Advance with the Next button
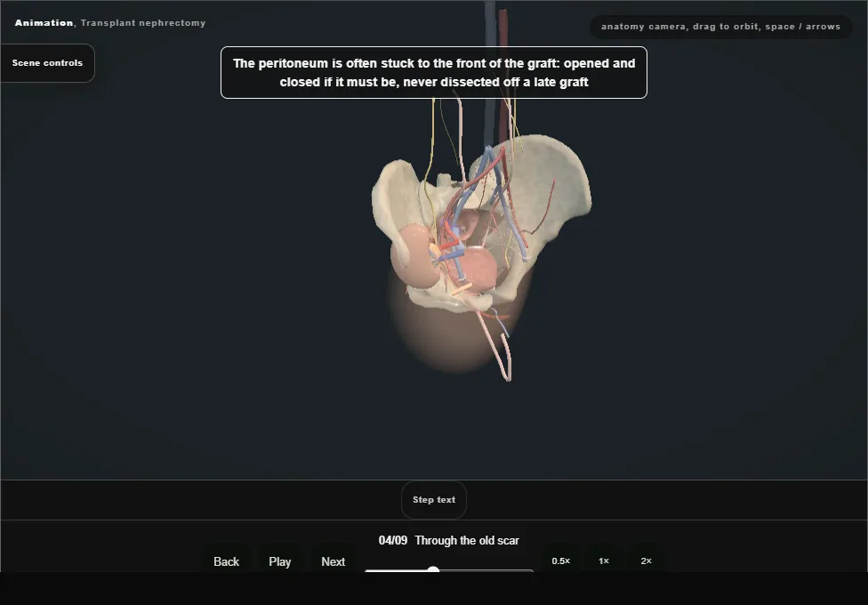The height and width of the screenshot is (605, 868). pos(334,561)
